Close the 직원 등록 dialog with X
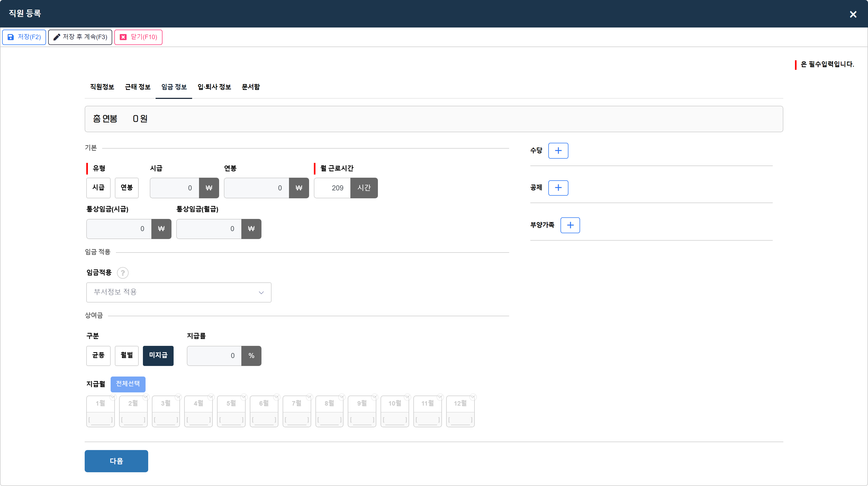Viewport: 868px width, 486px height. 853,14
